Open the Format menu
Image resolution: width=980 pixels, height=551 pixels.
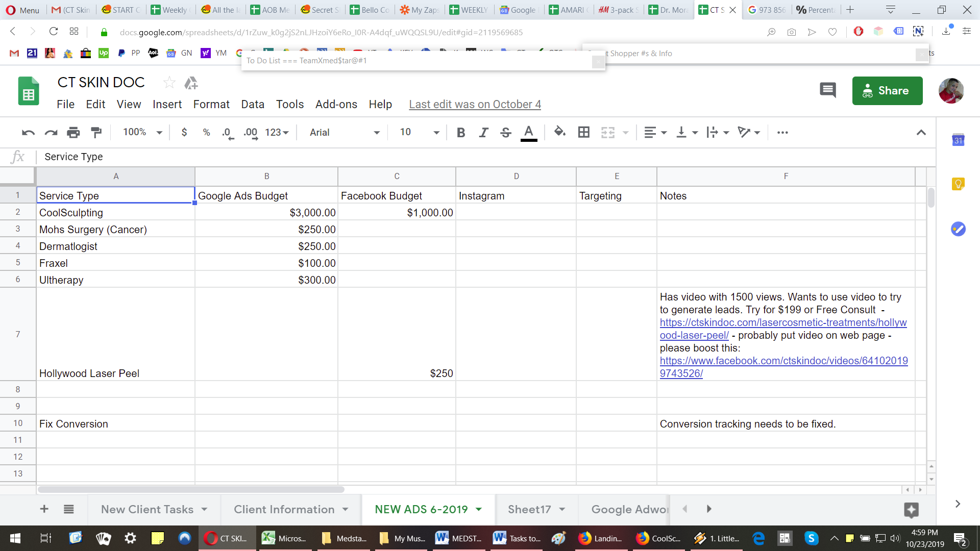point(211,105)
